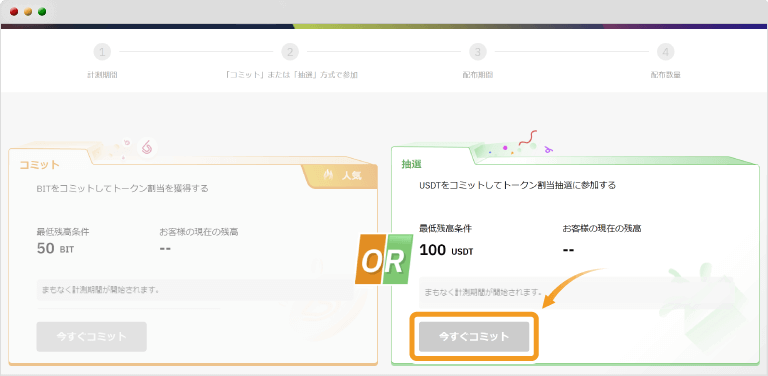Select step 4 circle 配布数量
Image resolution: width=768 pixels, height=376 pixels.
(666, 52)
